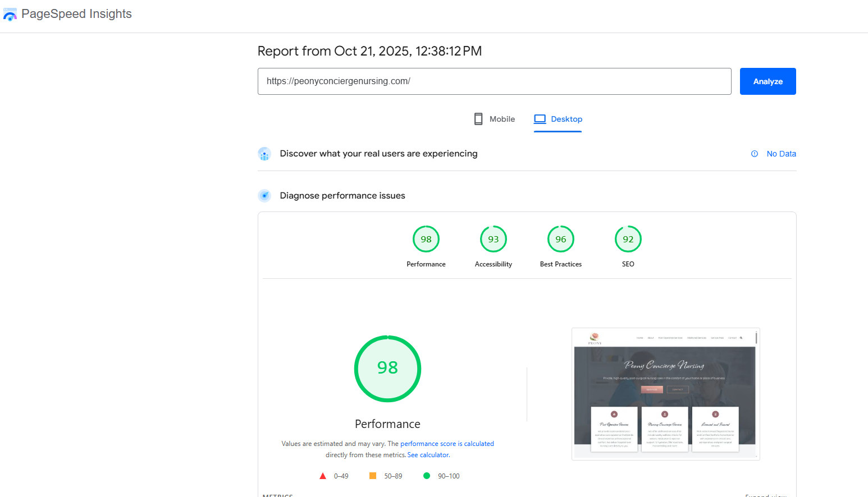The height and width of the screenshot is (497, 868).
Task: Click the info icon beside No Data
Action: (x=755, y=154)
